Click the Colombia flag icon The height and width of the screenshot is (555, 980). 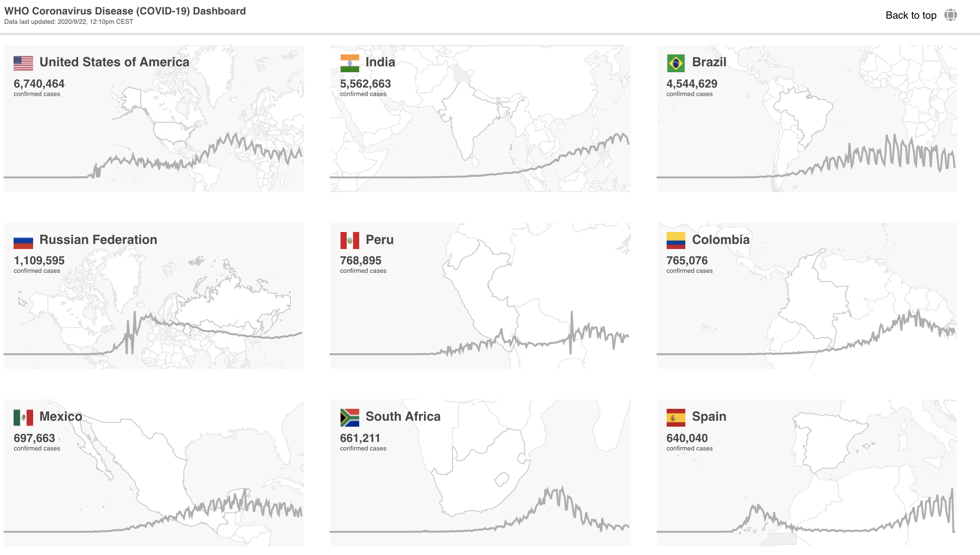click(x=676, y=240)
